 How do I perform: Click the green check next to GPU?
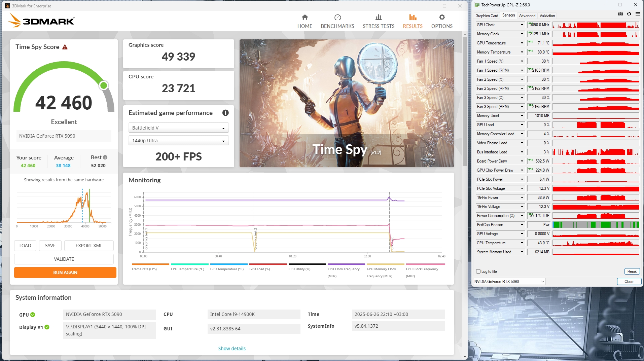click(x=33, y=315)
